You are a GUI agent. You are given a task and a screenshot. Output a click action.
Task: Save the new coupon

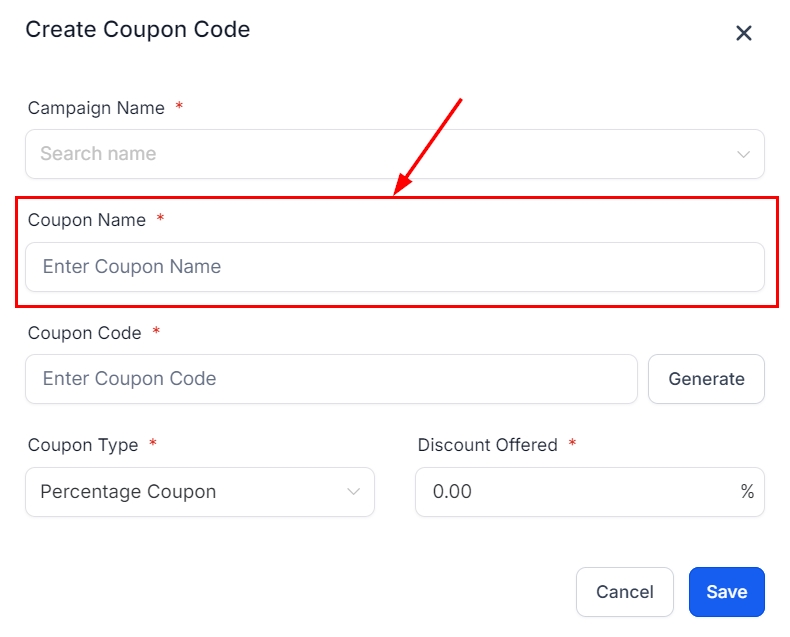(726, 592)
